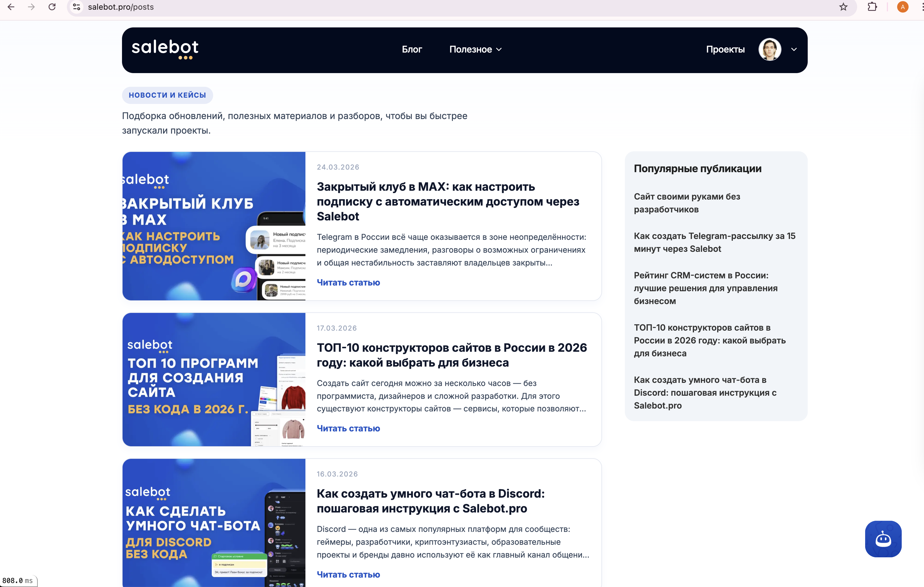Click the ТОП 10 программ article thumbnail
This screenshot has width=924, height=587.
(x=214, y=379)
